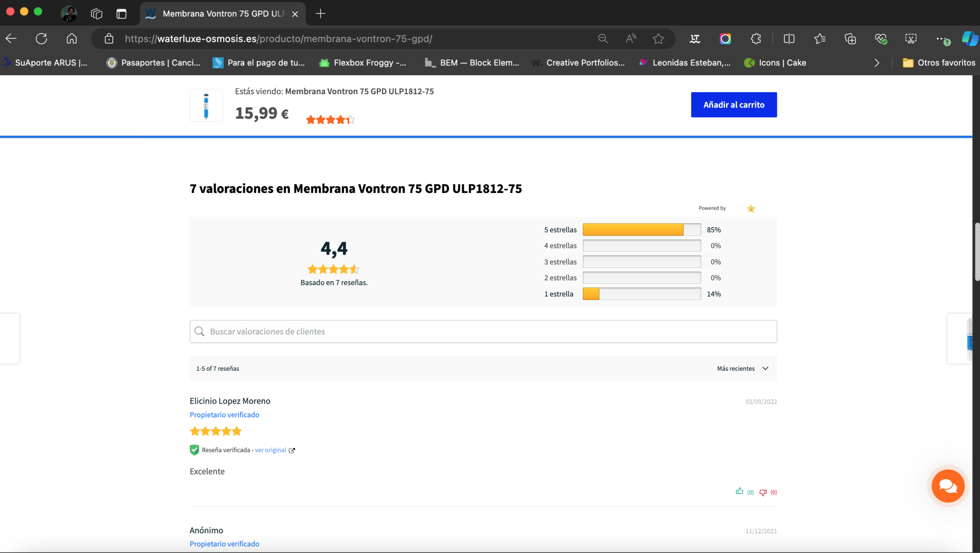Open the Pasaportes Cancillería bookmark
The width and height of the screenshot is (980, 553).
[153, 62]
